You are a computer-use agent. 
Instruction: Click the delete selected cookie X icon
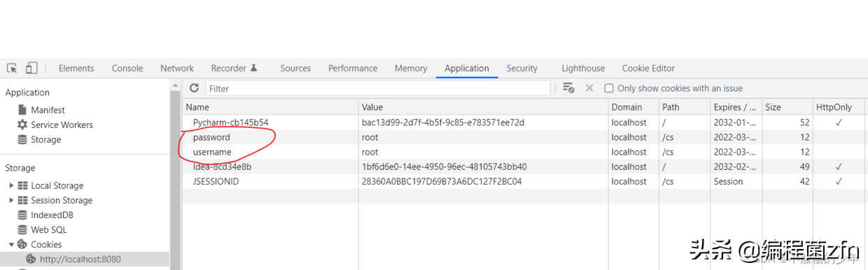click(x=589, y=88)
